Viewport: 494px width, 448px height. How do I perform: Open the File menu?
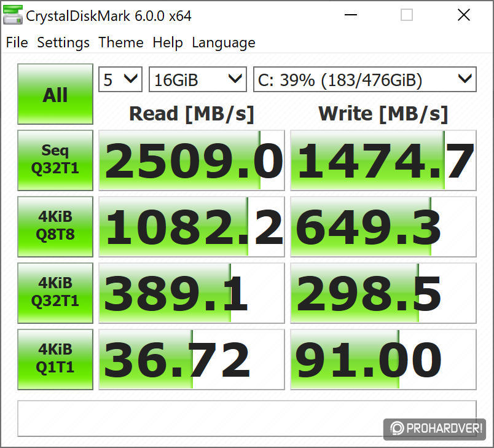[x=17, y=42]
